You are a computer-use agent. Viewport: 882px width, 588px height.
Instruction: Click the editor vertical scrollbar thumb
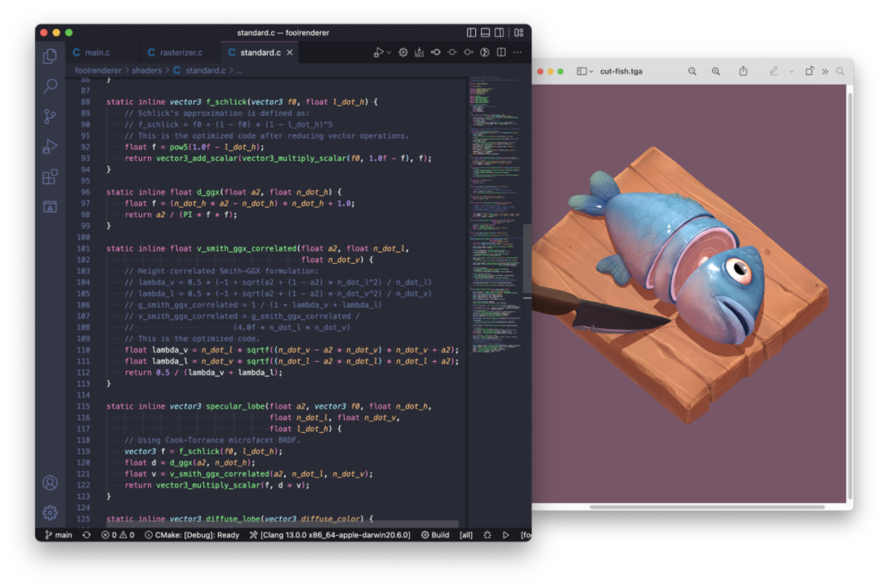click(527, 258)
